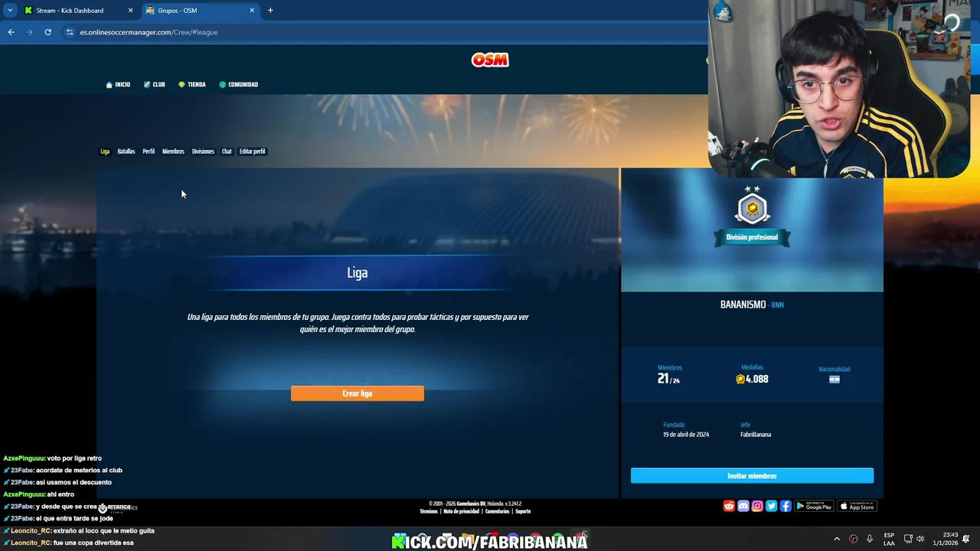
Task: Switch to the Divisiones tab
Action: pos(203,152)
